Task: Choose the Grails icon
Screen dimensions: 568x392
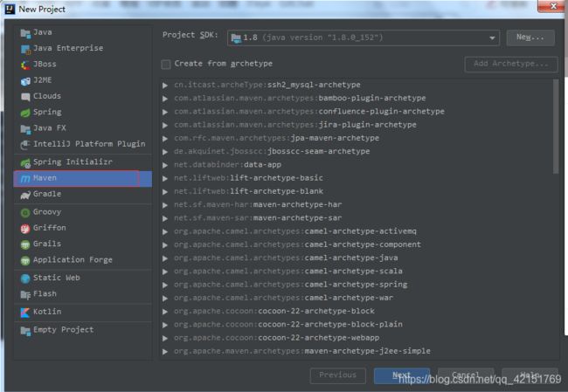Action: tap(25, 244)
